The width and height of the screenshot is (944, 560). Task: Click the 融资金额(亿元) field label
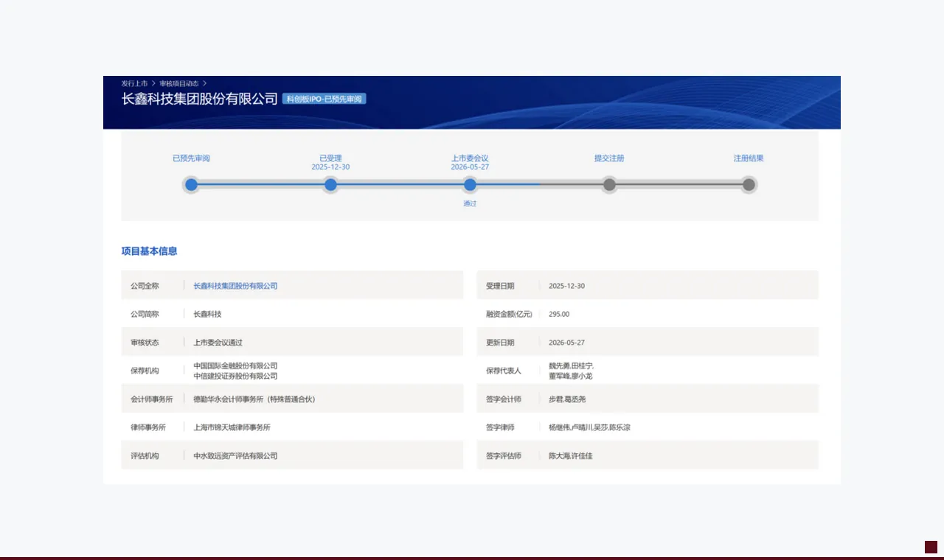tap(509, 314)
